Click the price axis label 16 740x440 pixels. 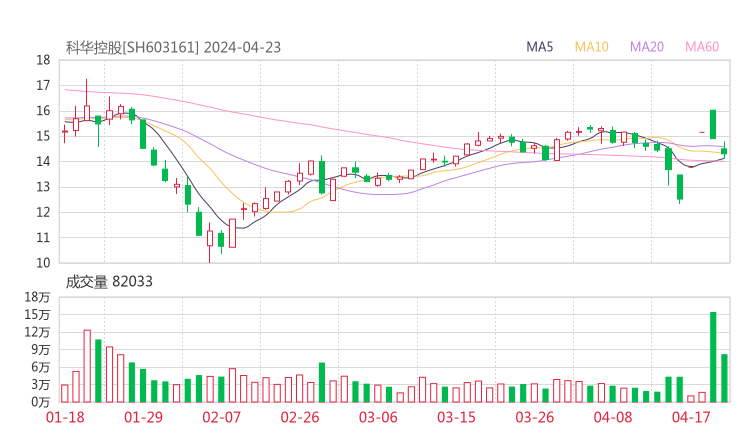[x=43, y=111]
